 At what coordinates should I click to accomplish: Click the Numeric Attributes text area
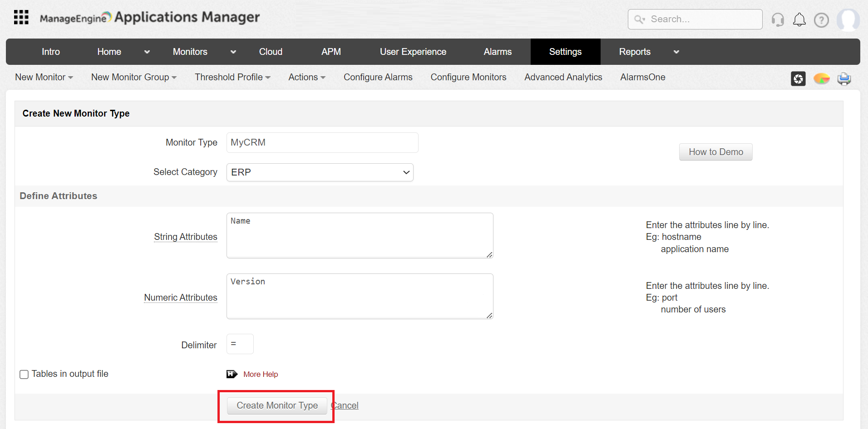tap(360, 297)
